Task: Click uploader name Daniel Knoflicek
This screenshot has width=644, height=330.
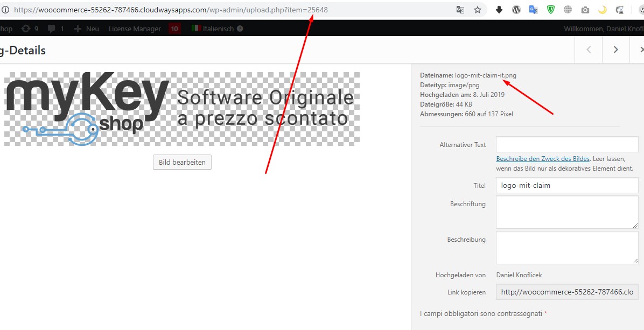Action: point(519,275)
